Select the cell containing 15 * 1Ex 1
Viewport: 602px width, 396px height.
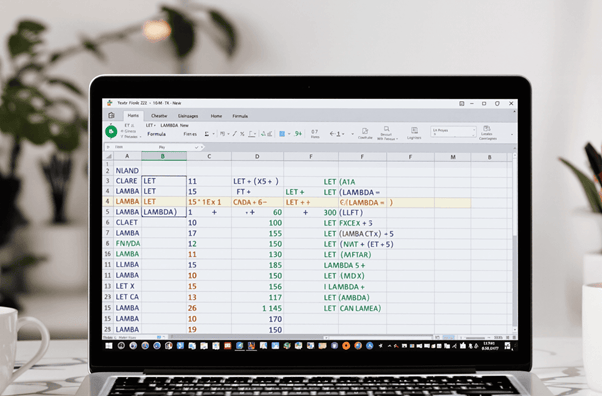(x=209, y=202)
